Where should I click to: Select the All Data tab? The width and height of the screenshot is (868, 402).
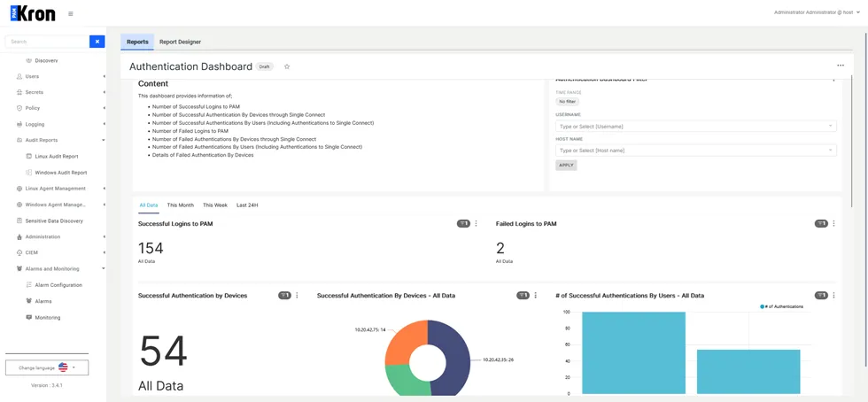tap(149, 205)
